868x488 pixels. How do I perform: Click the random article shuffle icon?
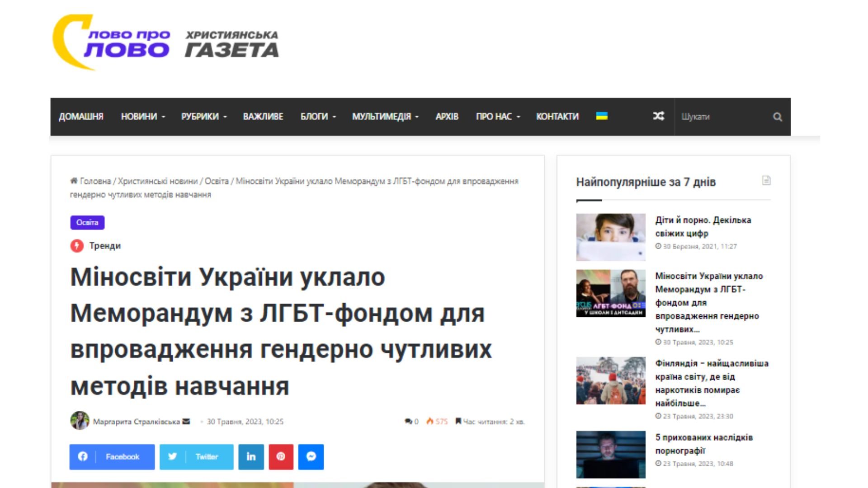click(x=658, y=116)
